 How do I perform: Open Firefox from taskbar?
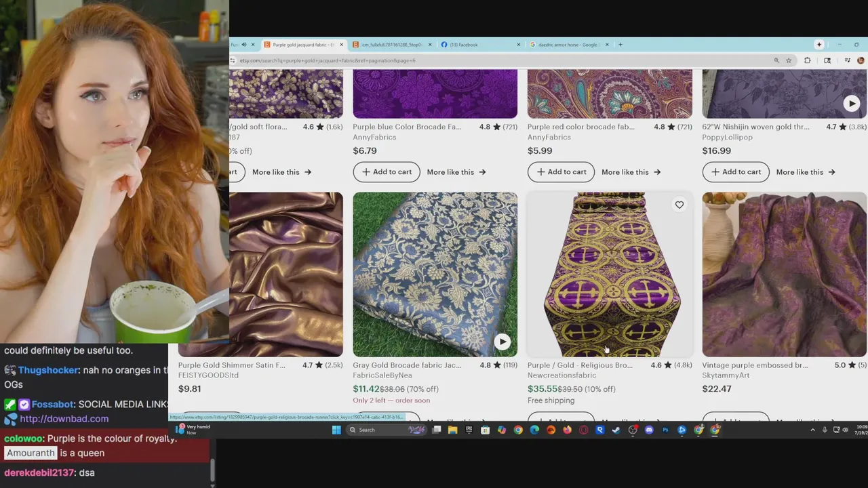point(567,430)
